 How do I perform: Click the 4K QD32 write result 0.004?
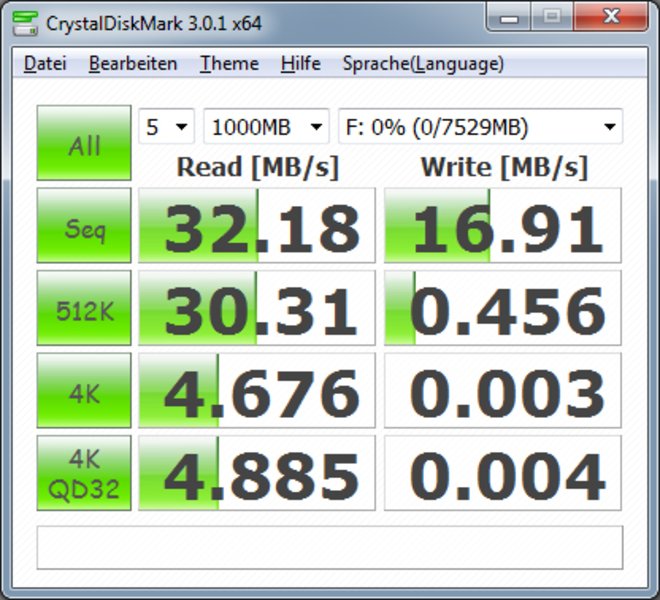503,473
